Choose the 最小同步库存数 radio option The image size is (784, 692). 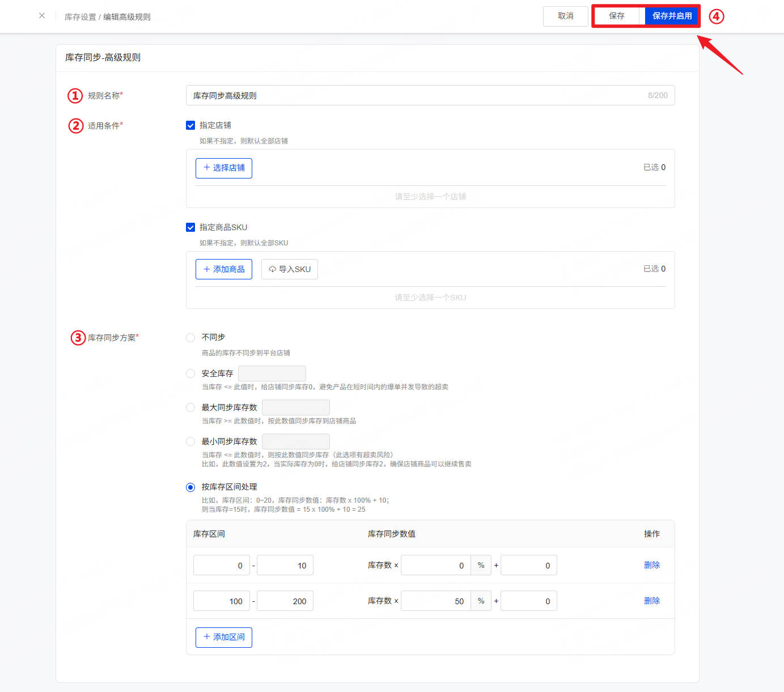click(x=190, y=442)
